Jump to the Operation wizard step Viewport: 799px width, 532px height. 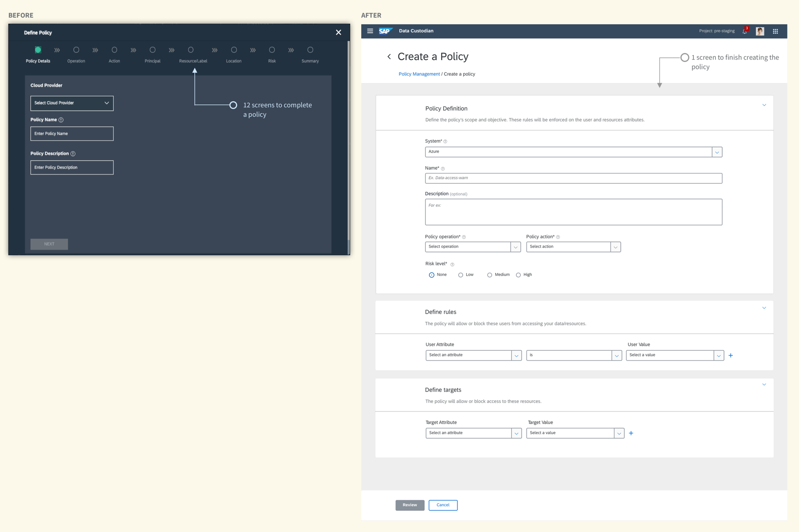click(76, 50)
